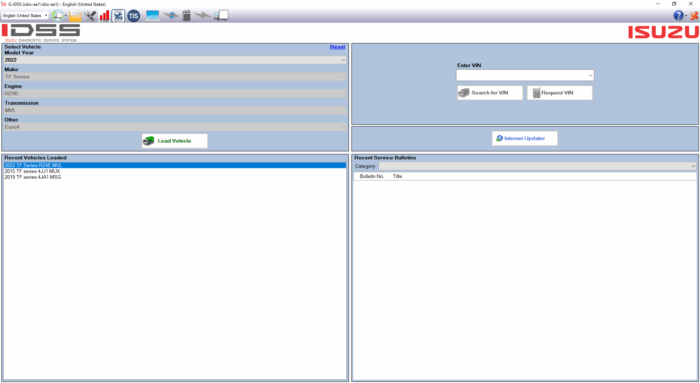
Task: Click the blue connection arrows icon
Action: click(x=171, y=16)
